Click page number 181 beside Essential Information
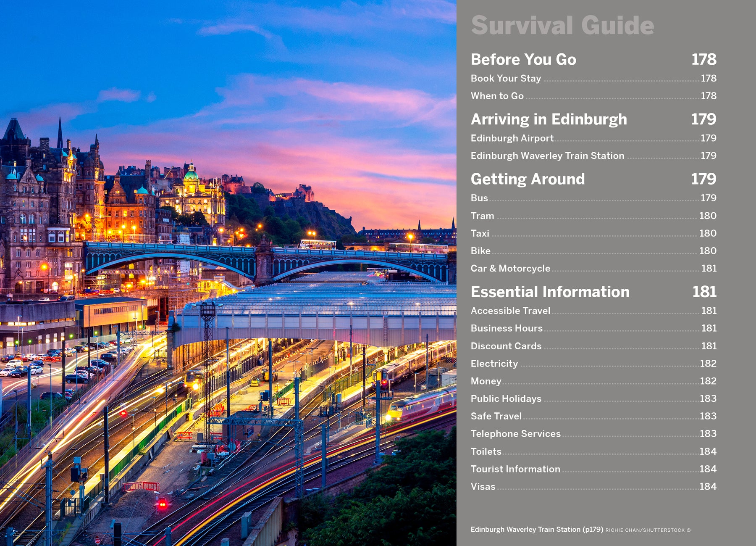756x546 pixels. [x=704, y=292]
